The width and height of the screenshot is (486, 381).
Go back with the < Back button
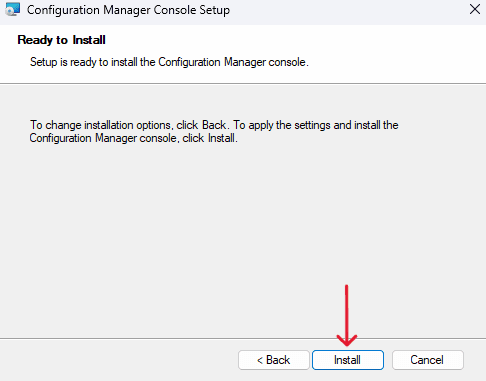(x=274, y=360)
